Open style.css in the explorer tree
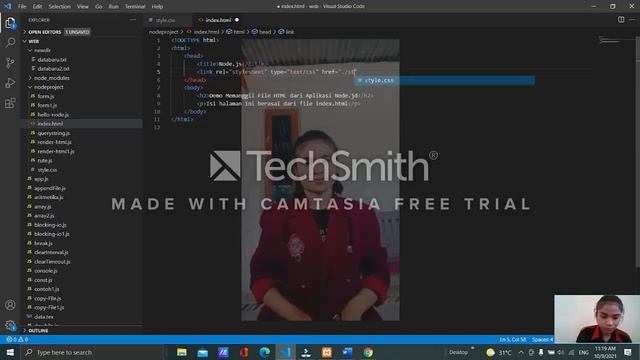 coord(47,170)
